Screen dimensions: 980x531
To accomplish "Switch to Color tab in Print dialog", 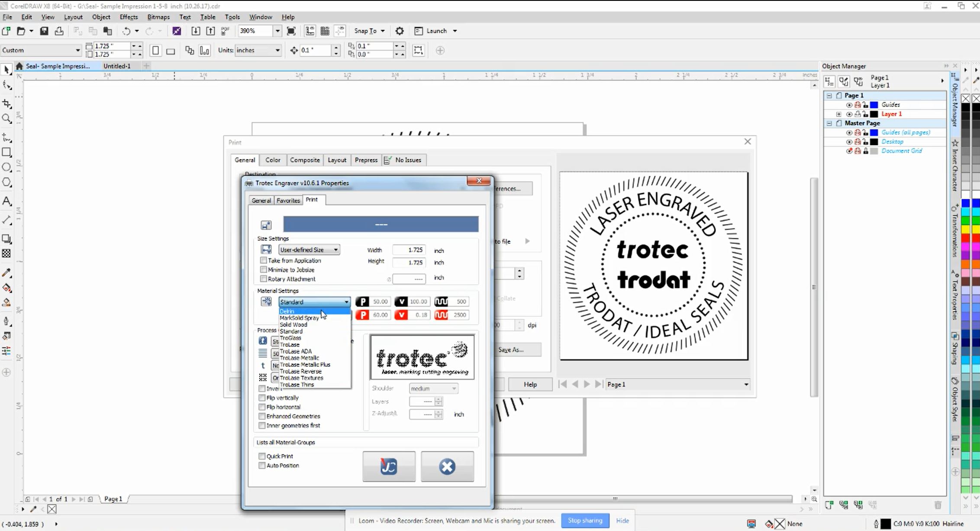I will pos(273,160).
